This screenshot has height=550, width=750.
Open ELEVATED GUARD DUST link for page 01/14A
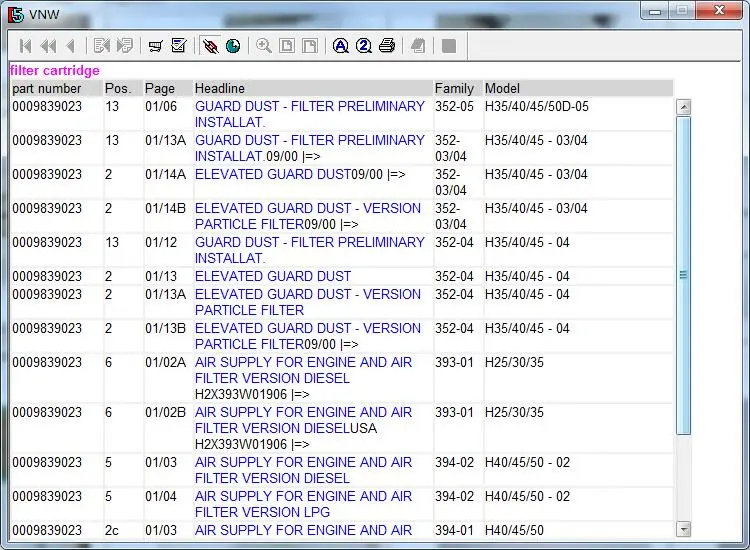(273, 174)
